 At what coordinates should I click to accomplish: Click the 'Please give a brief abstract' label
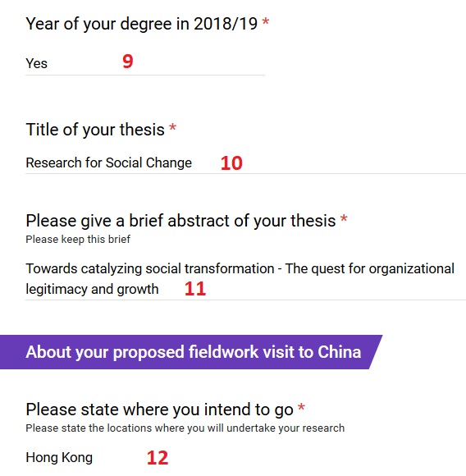tap(180, 221)
